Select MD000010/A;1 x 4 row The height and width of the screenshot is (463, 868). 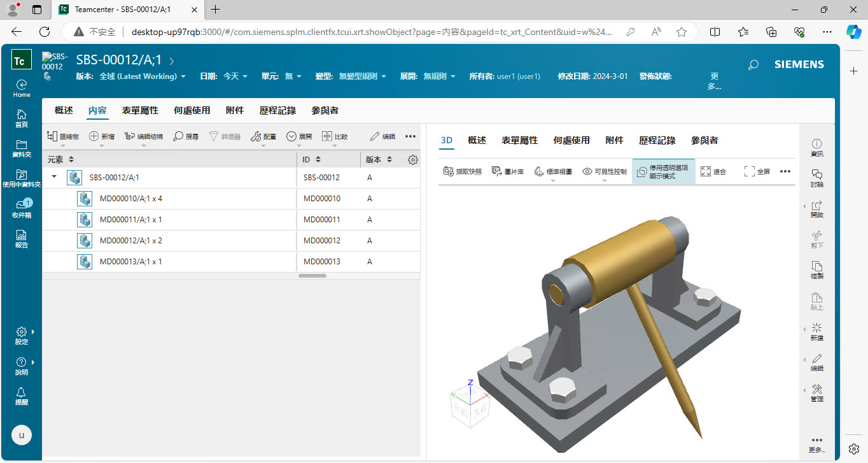pyautogui.click(x=231, y=199)
